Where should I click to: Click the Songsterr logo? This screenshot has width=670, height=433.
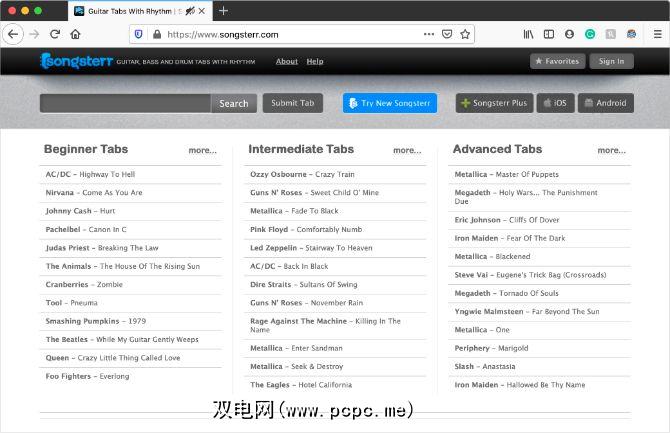click(x=77, y=61)
